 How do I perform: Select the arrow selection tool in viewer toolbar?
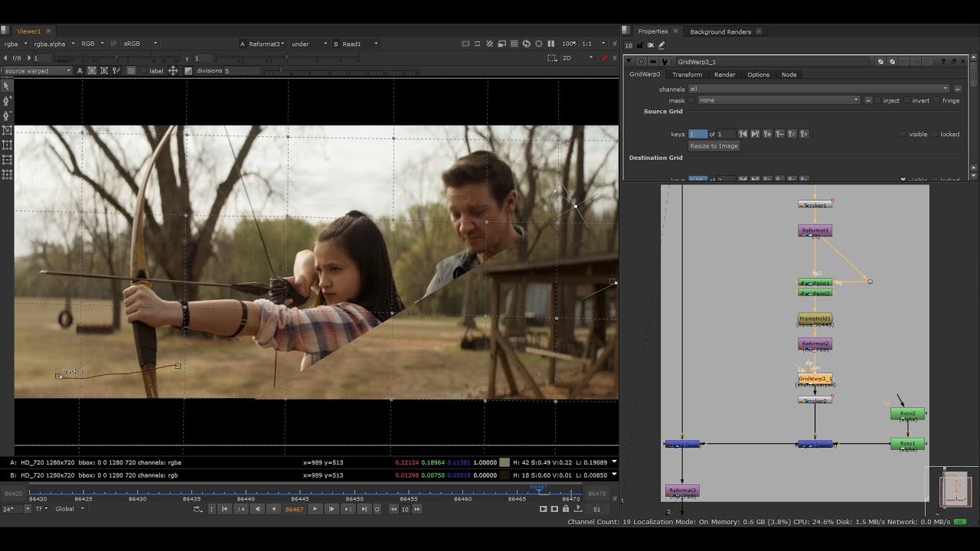[7, 86]
